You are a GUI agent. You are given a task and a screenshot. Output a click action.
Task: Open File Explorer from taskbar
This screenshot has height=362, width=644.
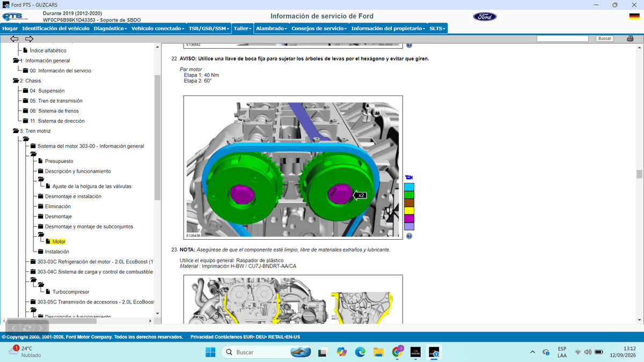pyautogui.click(x=379, y=352)
